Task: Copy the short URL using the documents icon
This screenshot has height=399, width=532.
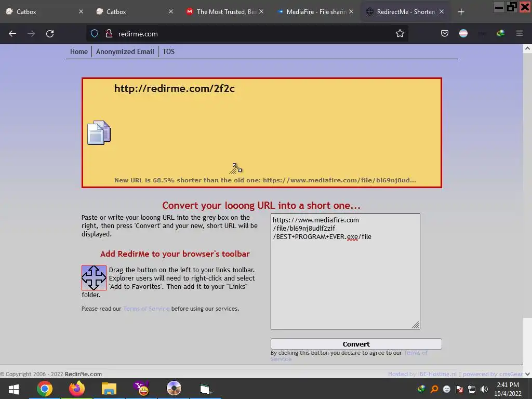Action: tap(99, 132)
